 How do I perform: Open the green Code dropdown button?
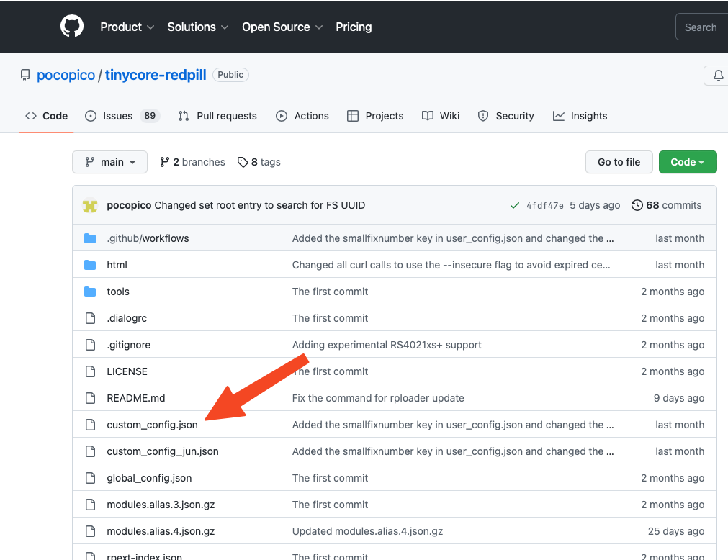687,162
